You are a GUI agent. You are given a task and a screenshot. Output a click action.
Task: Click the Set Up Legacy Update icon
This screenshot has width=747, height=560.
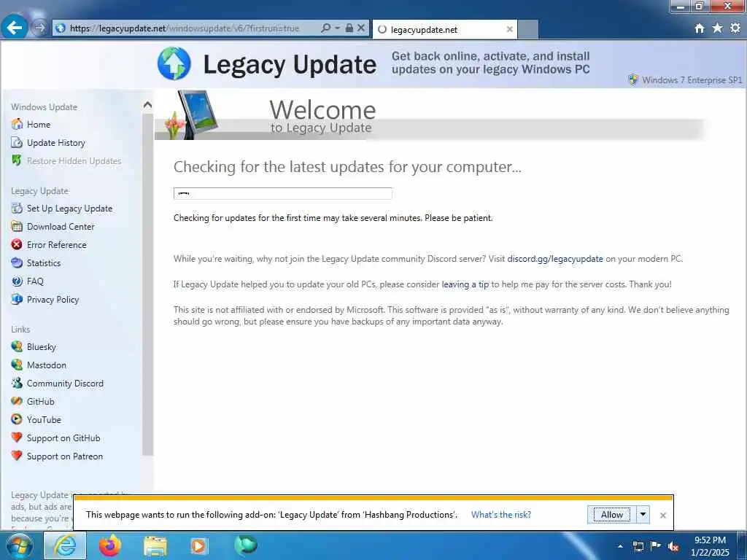[x=17, y=208]
